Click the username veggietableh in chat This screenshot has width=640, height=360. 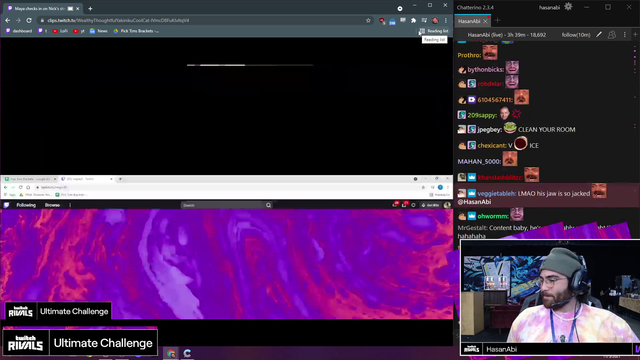pos(496,193)
